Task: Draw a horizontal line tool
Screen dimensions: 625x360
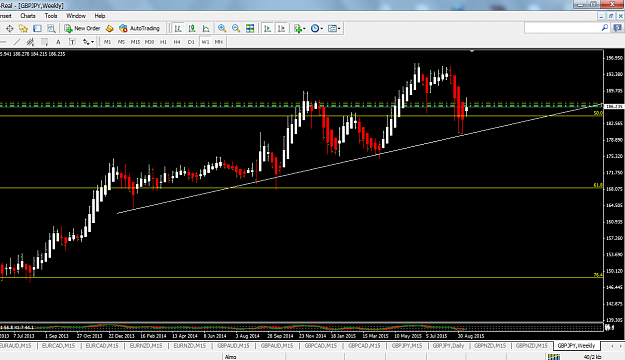Action: click(3, 42)
